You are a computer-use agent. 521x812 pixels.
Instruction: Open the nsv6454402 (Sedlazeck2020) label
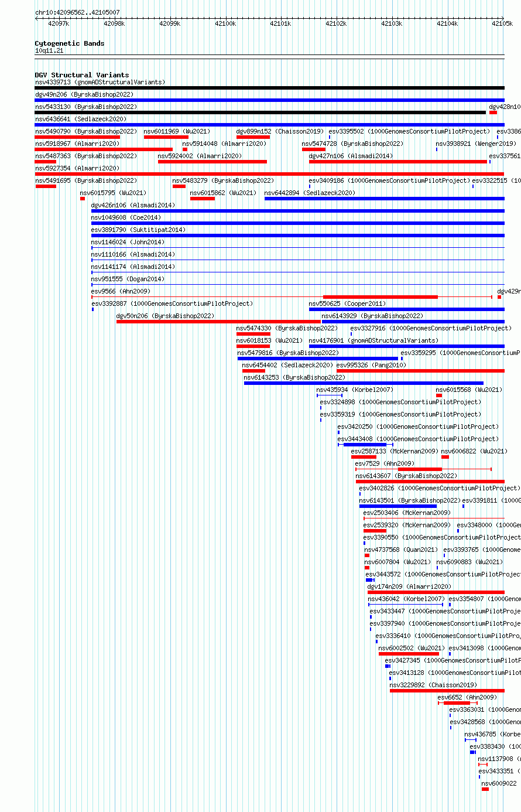pos(287,365)
